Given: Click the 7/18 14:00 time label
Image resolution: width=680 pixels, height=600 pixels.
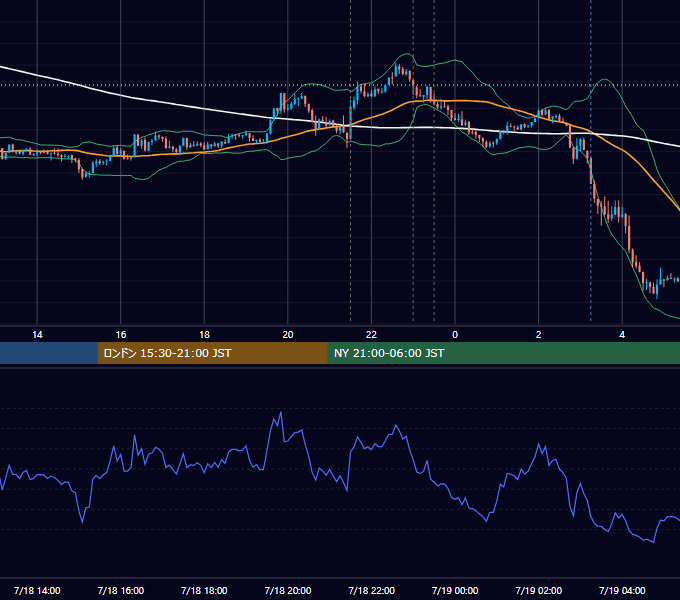Looking at the screenshot, I should pos(37,590).
